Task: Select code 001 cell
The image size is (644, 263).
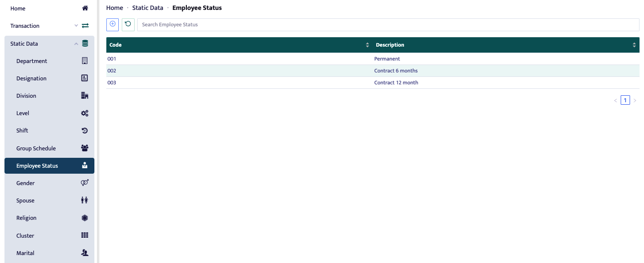Action: (x=240, y=59)
